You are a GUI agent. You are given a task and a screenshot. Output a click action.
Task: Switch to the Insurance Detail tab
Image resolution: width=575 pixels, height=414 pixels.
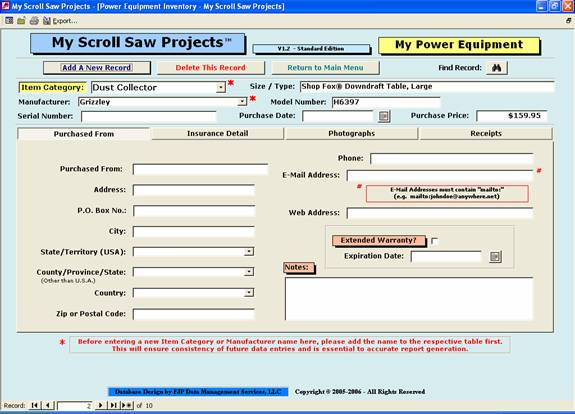point(218,133)
